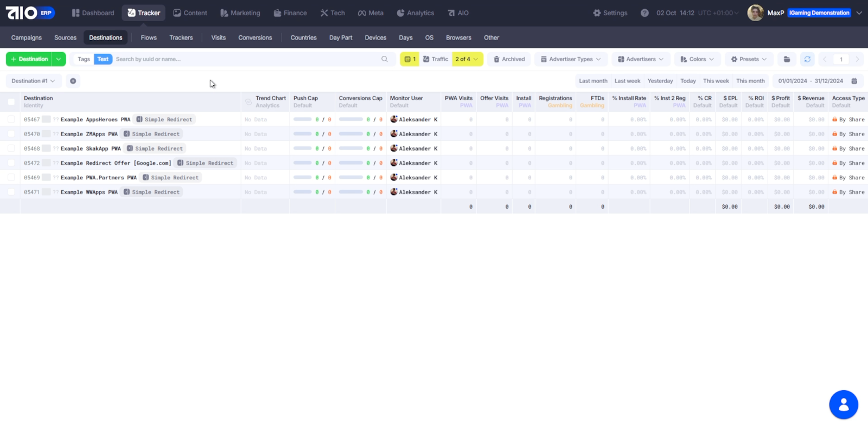Open the folder icon in toolbar
The width and height of the screenshot is (868, 425).
[x=787, y=59]
